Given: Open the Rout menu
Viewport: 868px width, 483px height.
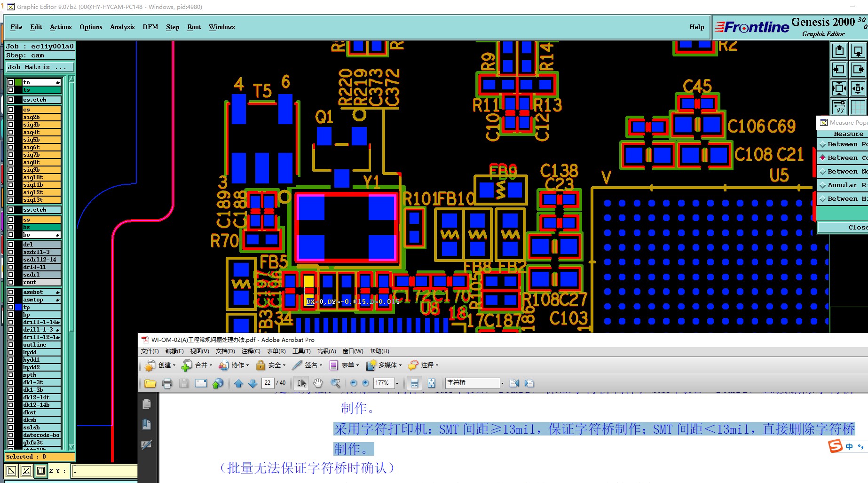Looking at the screenshot, I should [x=194, y=27].
